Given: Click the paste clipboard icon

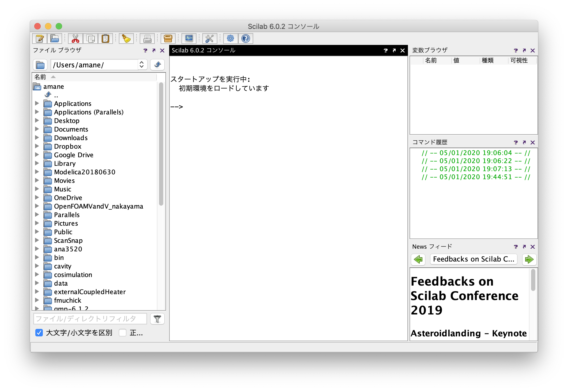Looking at the screenshot, I should click(105, 39).
